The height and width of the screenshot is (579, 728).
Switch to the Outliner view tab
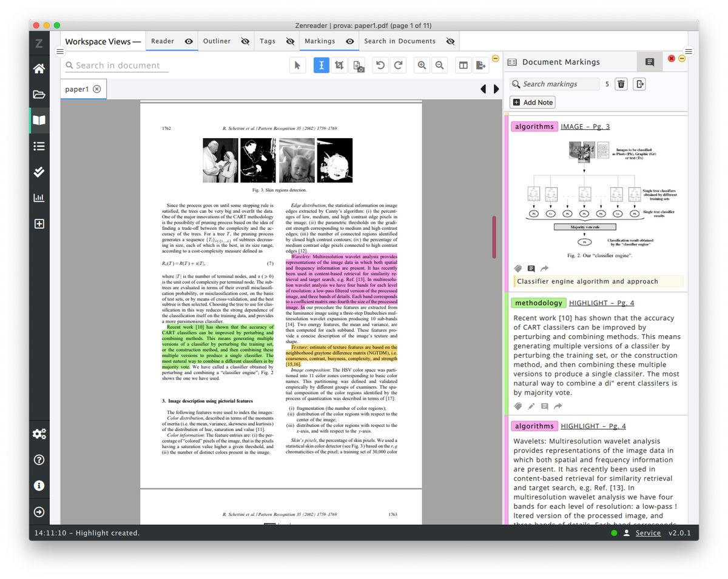pos(217,41)
